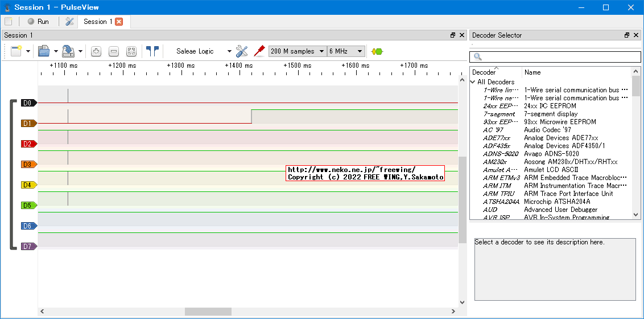This screenshot has height=319, width=644.
Task: Open settings wrench icon beside Run
Action: (x=69, y=22)
